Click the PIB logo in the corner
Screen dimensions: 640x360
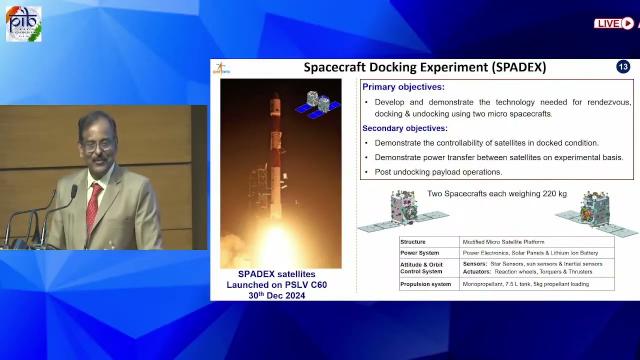click(24, 24)
